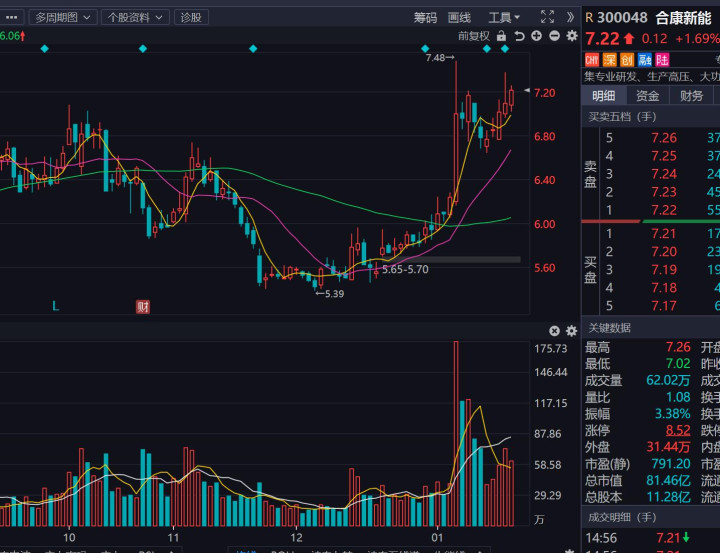The width and height of the screenshot is (720, 553).
Task: Collapse side panel with double chevron
Action: [571, 17]
